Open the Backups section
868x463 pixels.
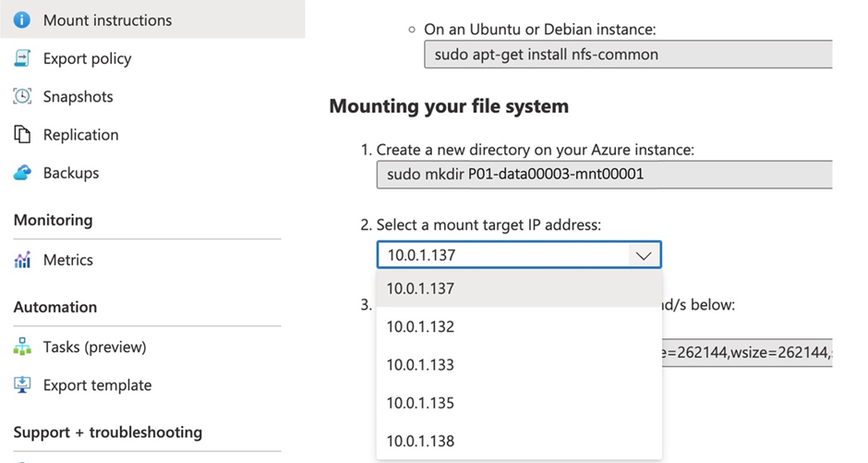click(71, 173)
